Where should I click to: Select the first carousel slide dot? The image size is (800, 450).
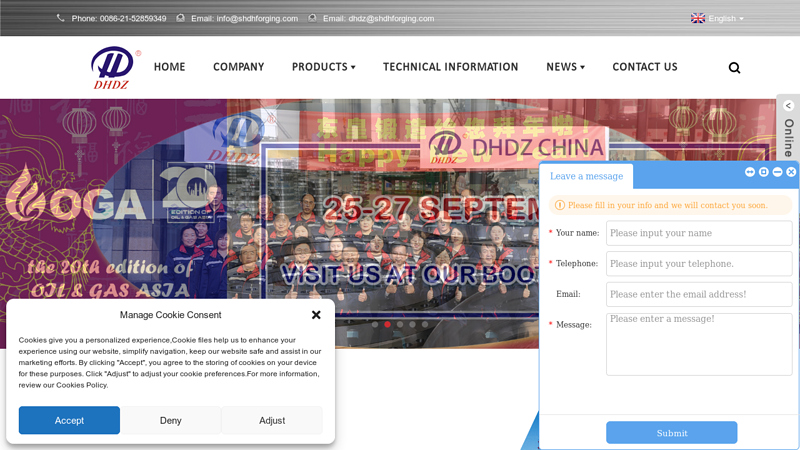tap(375, 324)
